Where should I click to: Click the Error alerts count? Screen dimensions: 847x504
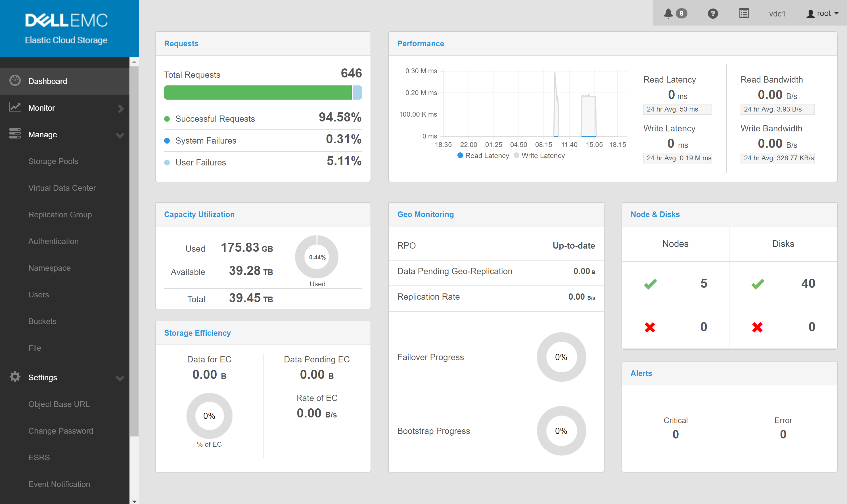tap(783, 434)
